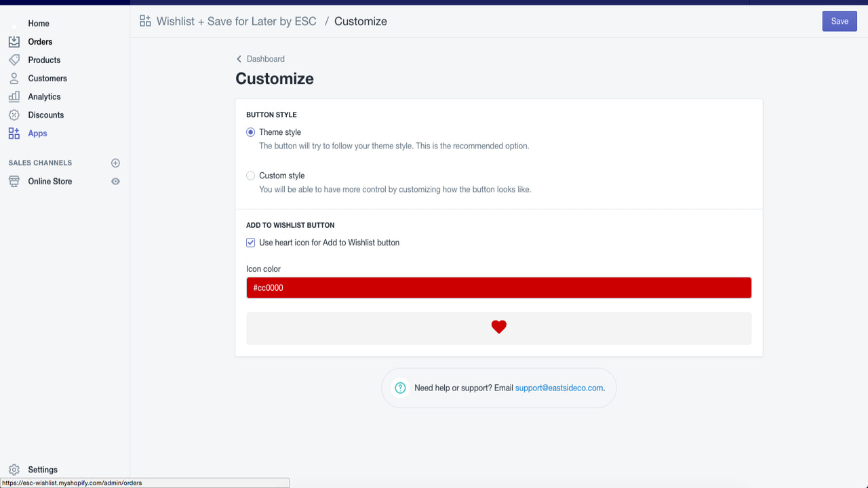Open the Customers section icon
This screenshot has width=868, height=488.
14,78
